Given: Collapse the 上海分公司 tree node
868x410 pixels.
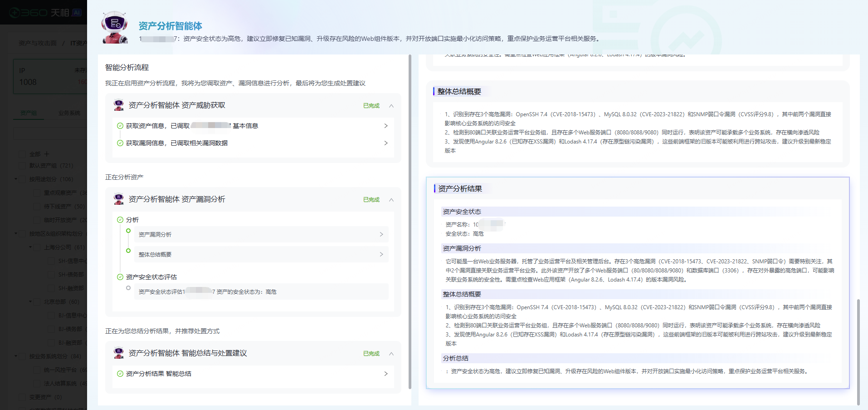Looking at the screenshot, I should click(x=30, y=247).
